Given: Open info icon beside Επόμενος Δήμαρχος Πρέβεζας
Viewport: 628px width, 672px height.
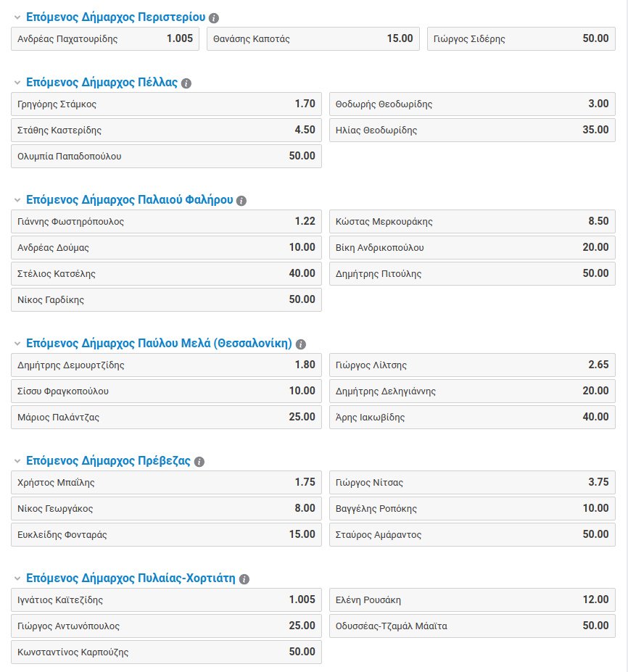Looking at the screenshot, I should pos(199,462).
